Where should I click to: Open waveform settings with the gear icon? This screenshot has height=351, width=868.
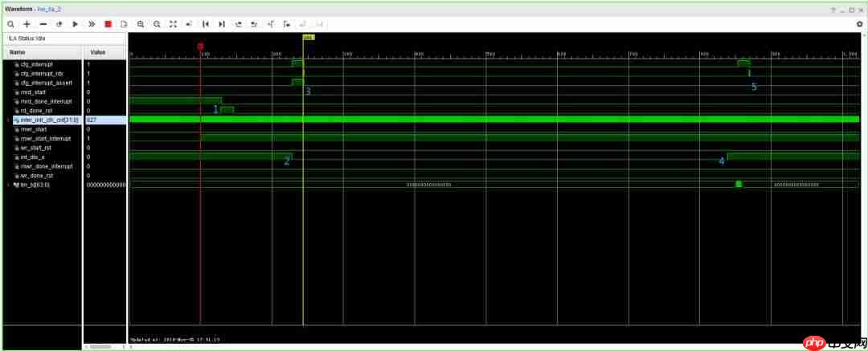859,24
